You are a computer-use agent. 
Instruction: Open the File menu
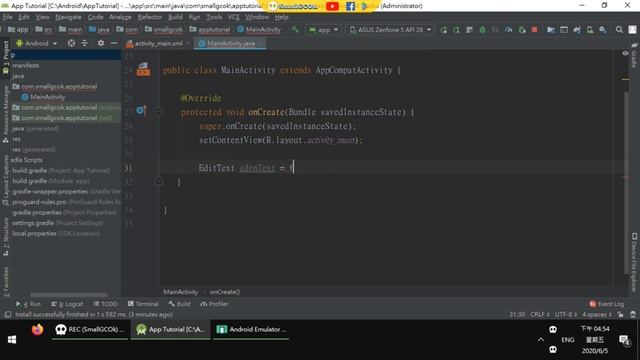pyautogui.click(x=7, y=17)
